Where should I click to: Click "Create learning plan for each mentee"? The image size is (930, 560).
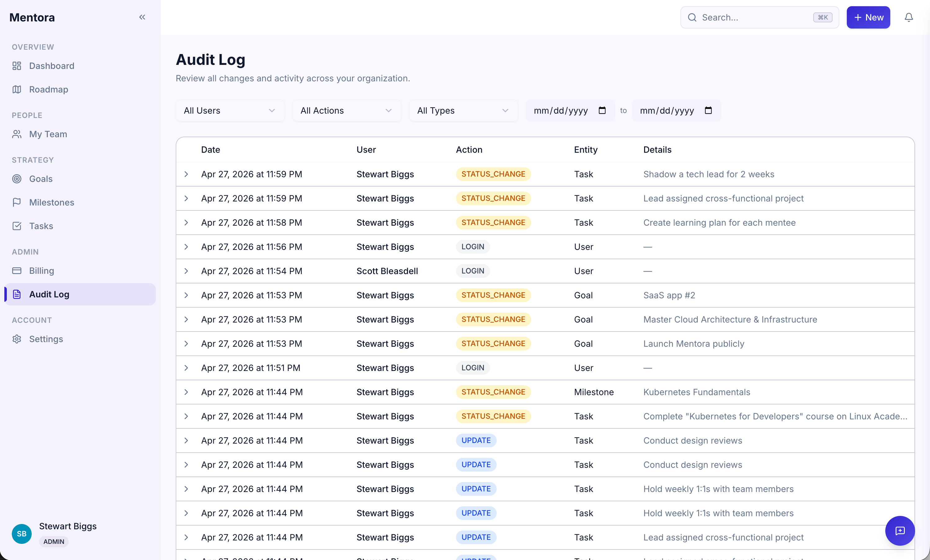coord(719,223)
